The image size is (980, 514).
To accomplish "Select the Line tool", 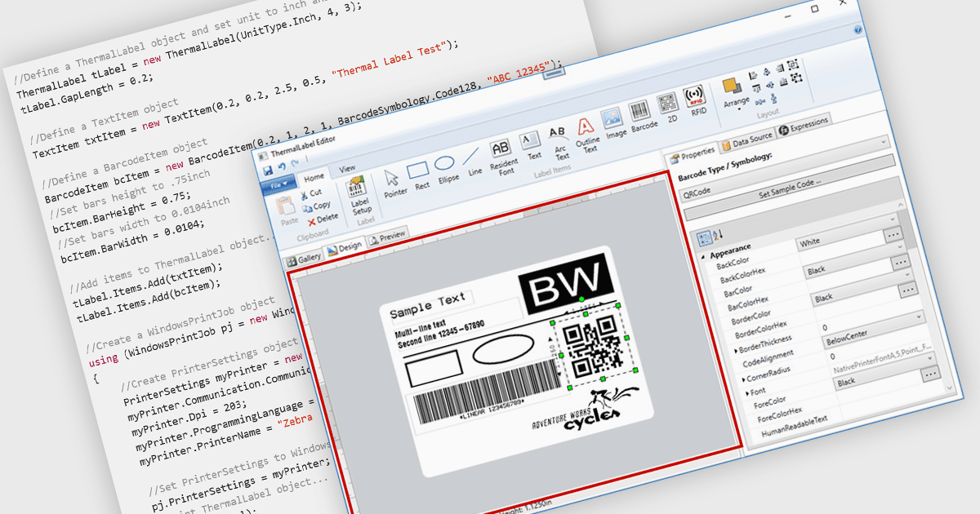I will (473, 162).
